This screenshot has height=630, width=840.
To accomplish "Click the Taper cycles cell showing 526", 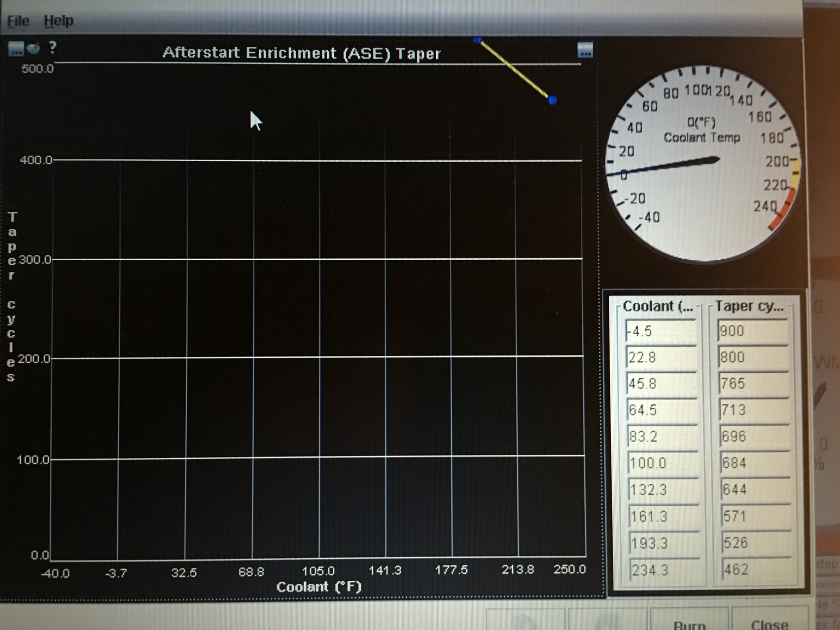I will pyautogui.click(x=757, y=543).
